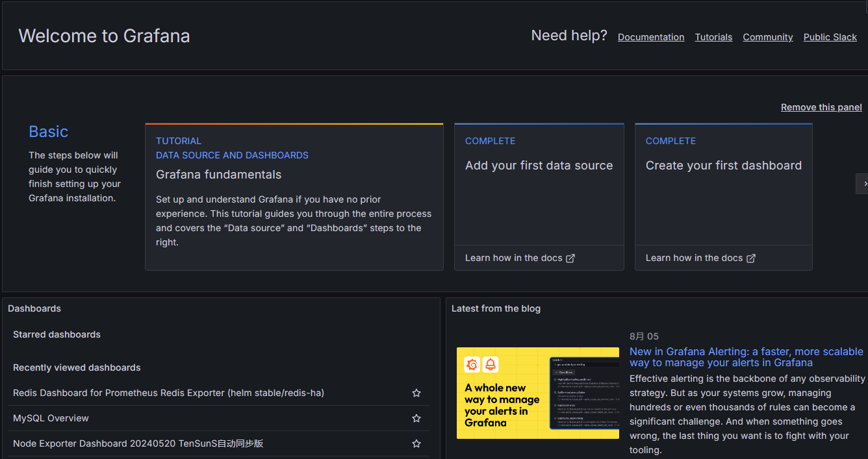This screenshot has height=459, width=868.
Task: Click the Dashboards panel title
Action: pyautogui.click(x=34, y=308)
